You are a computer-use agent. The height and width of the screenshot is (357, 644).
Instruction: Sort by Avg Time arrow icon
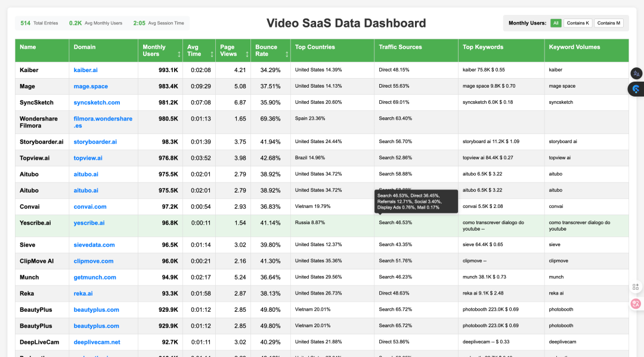pyautogui.click(x=212, y=54)
